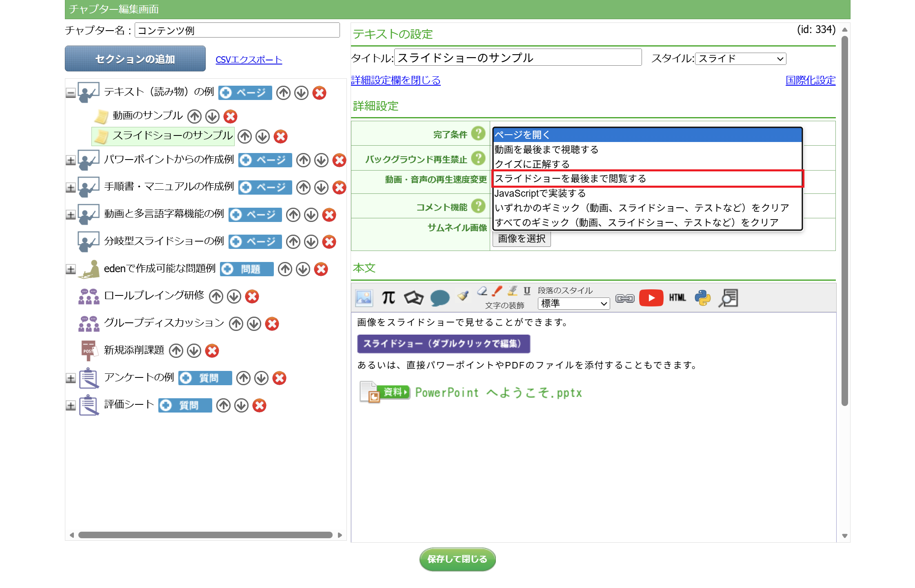Show help for 完了条件
Viewport: 915px width, 588px height.
tap(478, 133)
